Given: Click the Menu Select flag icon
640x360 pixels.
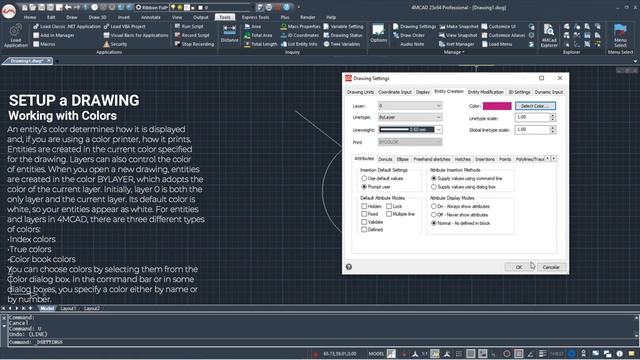Looking at the screenshot, I should pyautogui.click(x=620, y=31).
